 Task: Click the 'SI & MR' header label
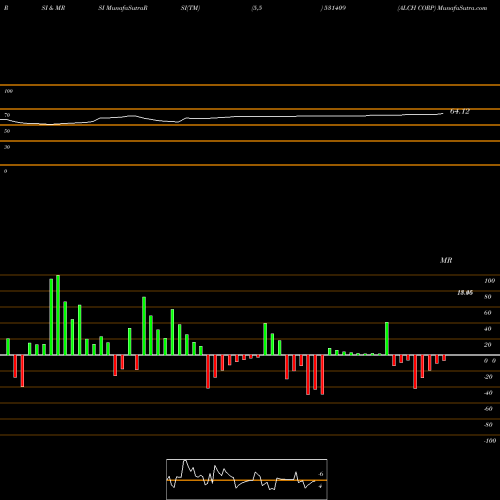coord(53,8)
